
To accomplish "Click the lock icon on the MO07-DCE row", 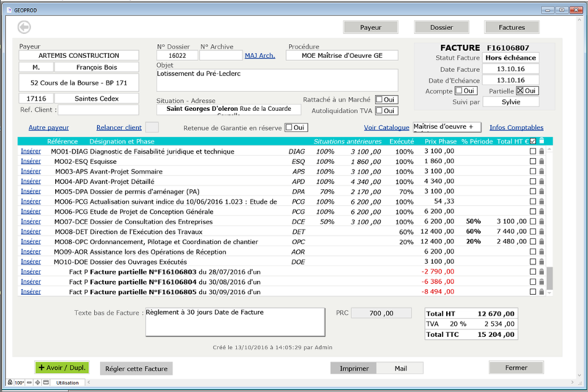I will [x=542, y=221].
